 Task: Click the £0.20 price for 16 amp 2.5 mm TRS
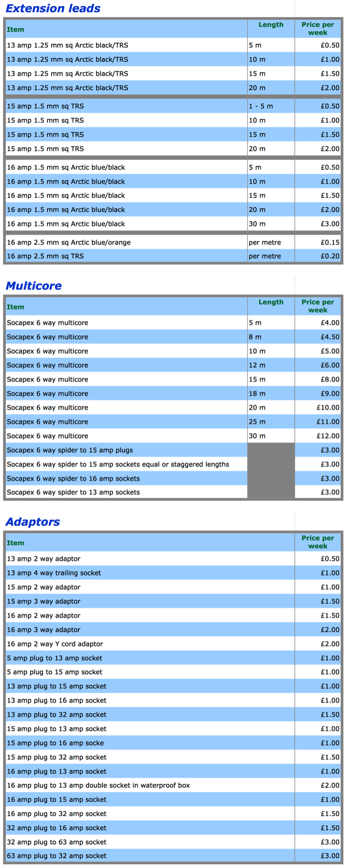(x=330, y=256)
